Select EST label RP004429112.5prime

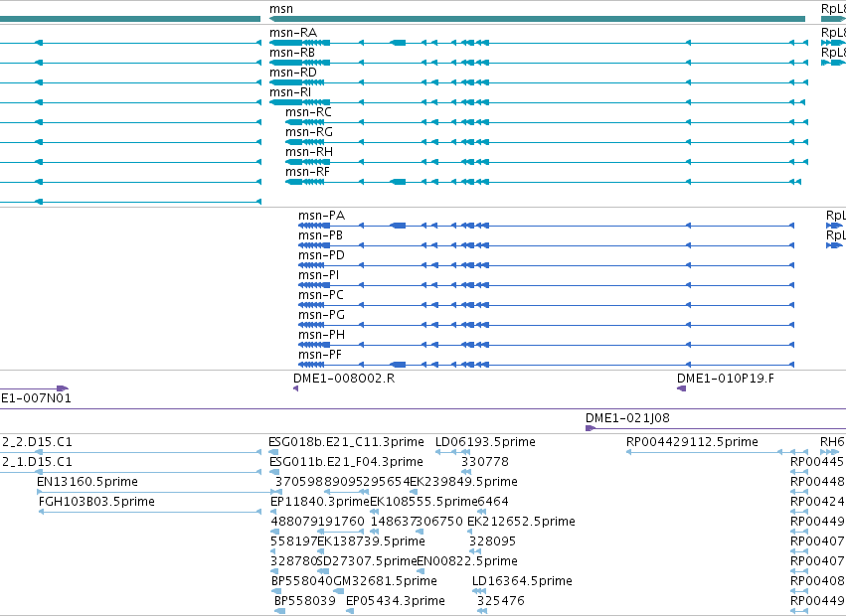[692, 442]
